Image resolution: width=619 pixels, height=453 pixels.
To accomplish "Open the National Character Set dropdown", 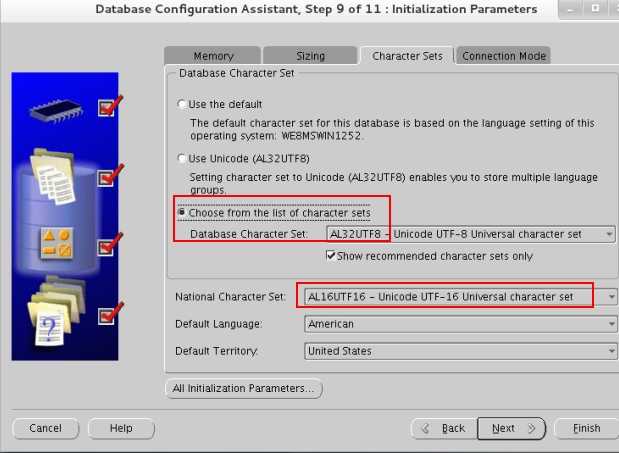I will (x=461, y=296).
